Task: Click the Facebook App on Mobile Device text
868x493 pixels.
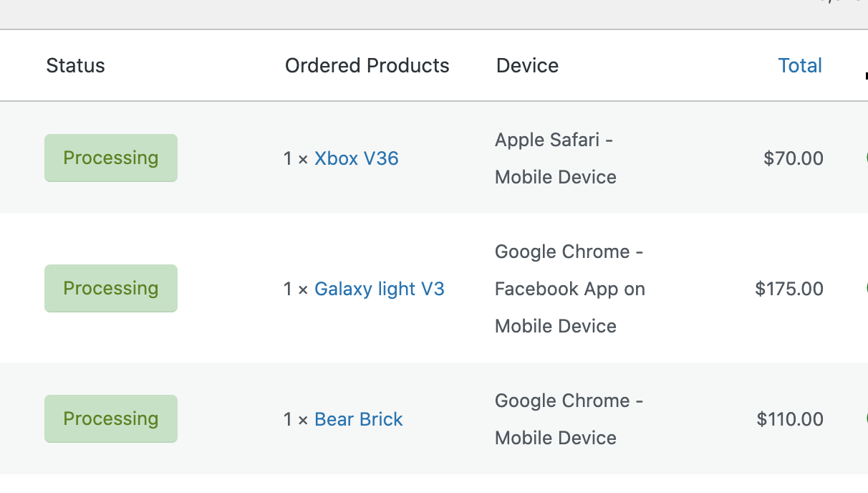Action: (x=570, y=307)
